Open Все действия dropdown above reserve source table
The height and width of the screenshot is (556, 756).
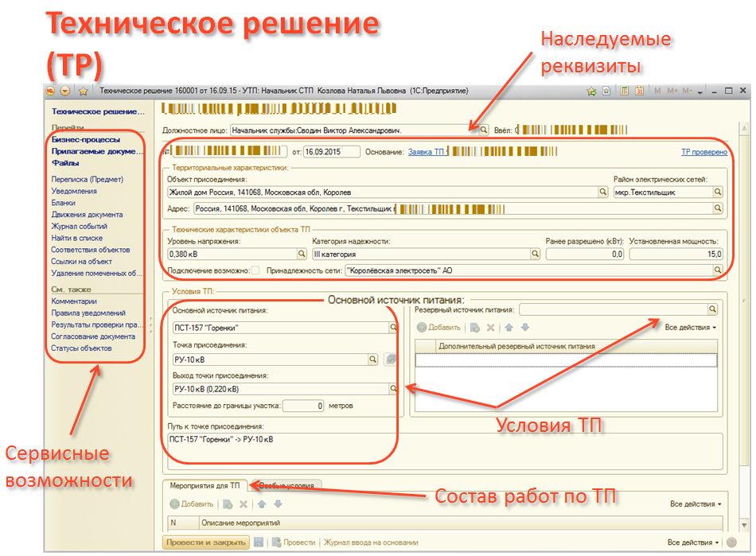(x=690, y=328)
